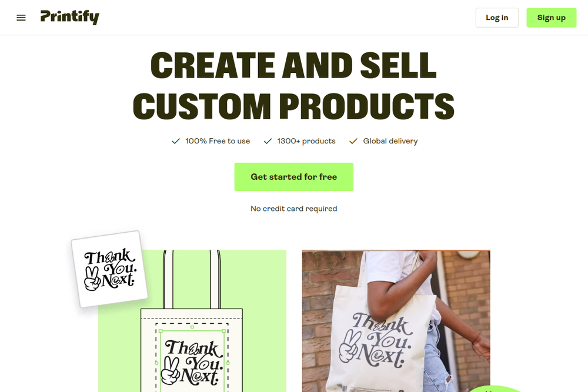This screenshot has height=392, width=588.
Task: Click the Printify logo
Action: coord(70,17)
